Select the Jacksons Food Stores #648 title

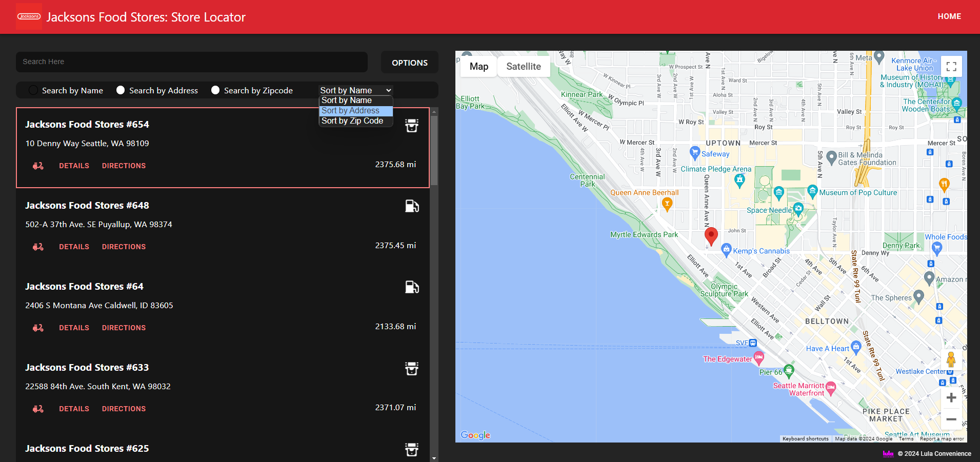click(87, 206)
